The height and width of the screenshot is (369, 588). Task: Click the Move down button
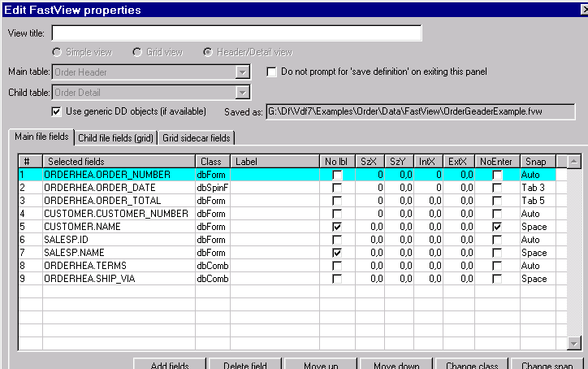(x=396, y=365)
